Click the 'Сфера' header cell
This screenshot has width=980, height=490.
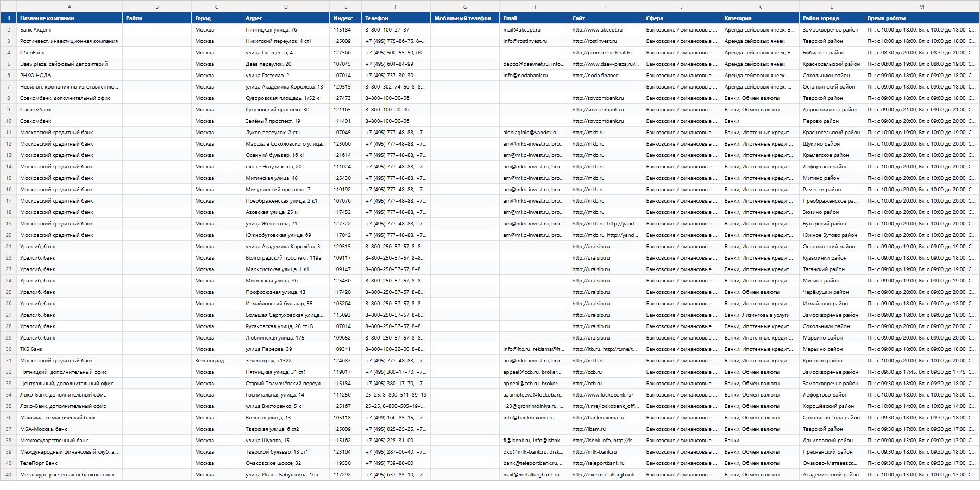[682, 18]
